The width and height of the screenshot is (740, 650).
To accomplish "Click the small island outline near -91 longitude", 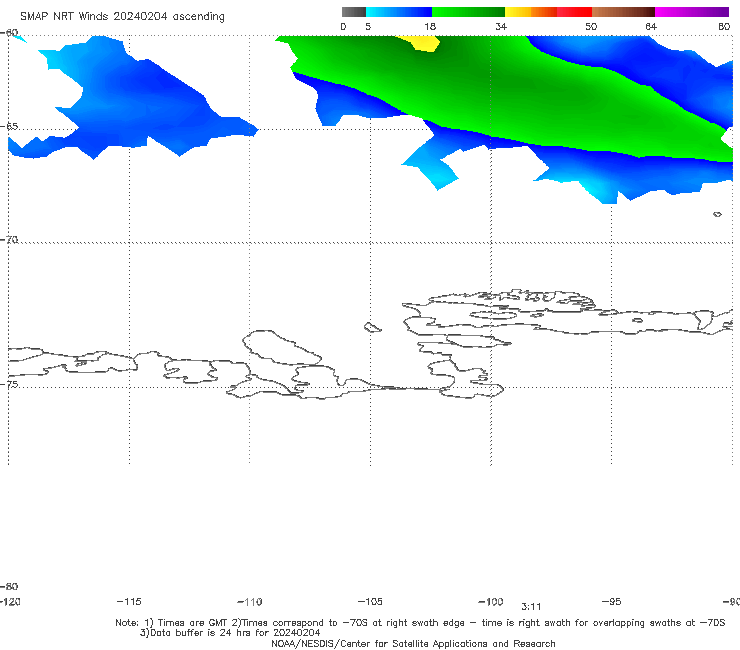I will 717,214.
